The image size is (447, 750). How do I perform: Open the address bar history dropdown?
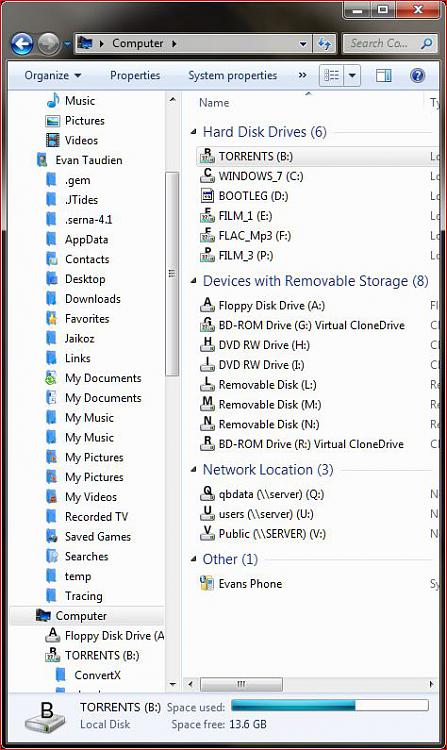coord(303,44)
